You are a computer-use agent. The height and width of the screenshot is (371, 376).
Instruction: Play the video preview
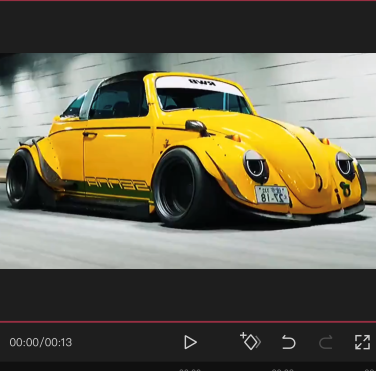click(190, 342)
